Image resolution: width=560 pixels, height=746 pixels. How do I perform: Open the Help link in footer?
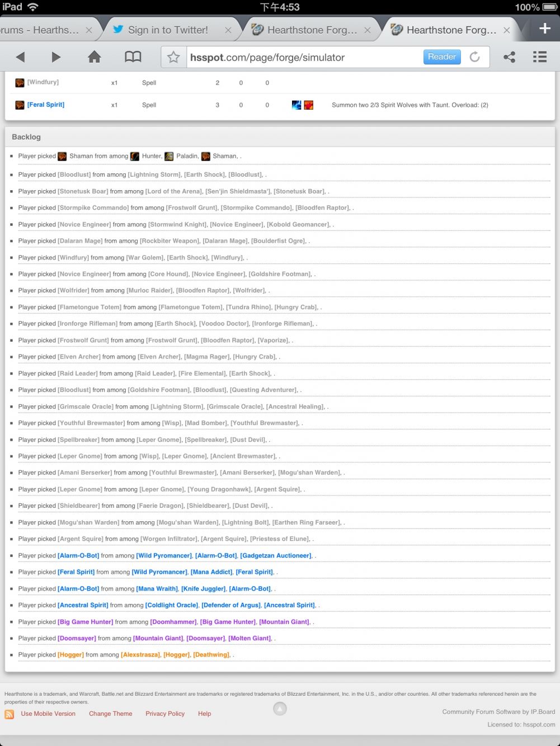pyautogui.click(x=205, y=714)
